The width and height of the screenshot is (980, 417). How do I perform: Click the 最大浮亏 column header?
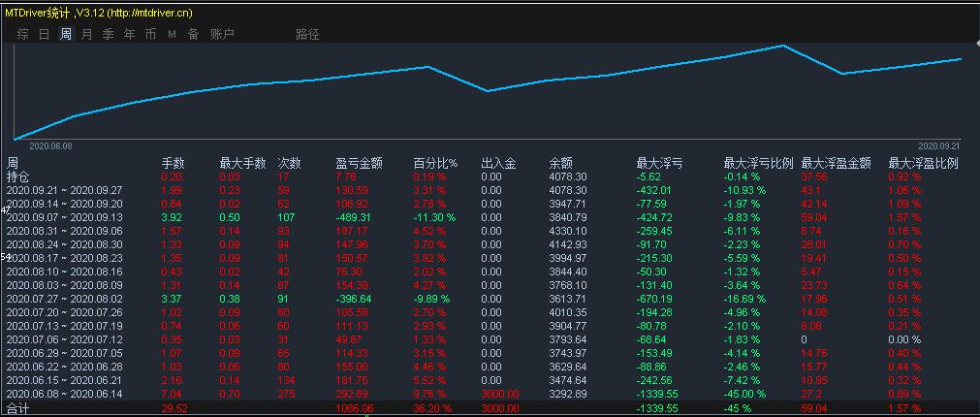coord(659,164)
